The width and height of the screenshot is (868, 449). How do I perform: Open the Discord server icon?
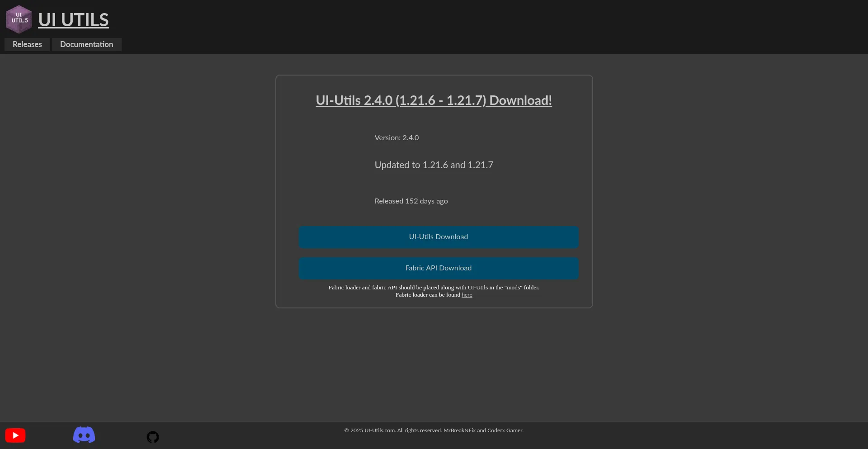(x=84, y=435)
